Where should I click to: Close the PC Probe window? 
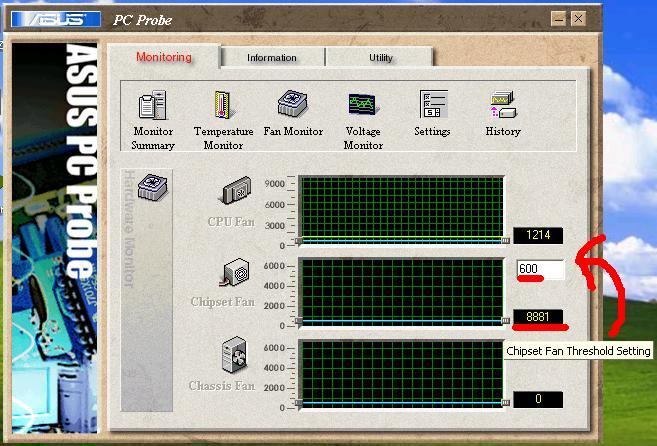coord(578,19)
